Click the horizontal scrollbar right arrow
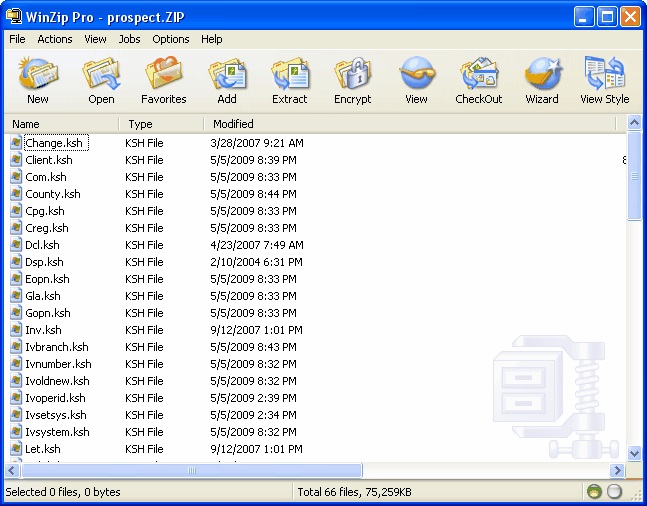The image size is (647, 506). (x=617, y=470)
